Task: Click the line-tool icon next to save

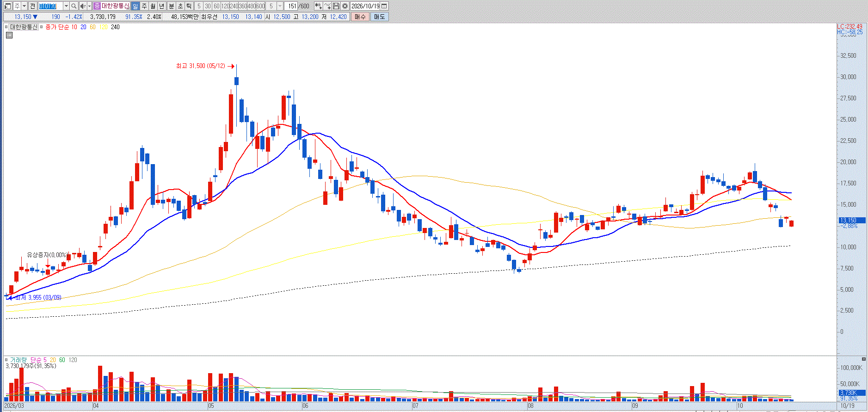Action: (328, 6)
